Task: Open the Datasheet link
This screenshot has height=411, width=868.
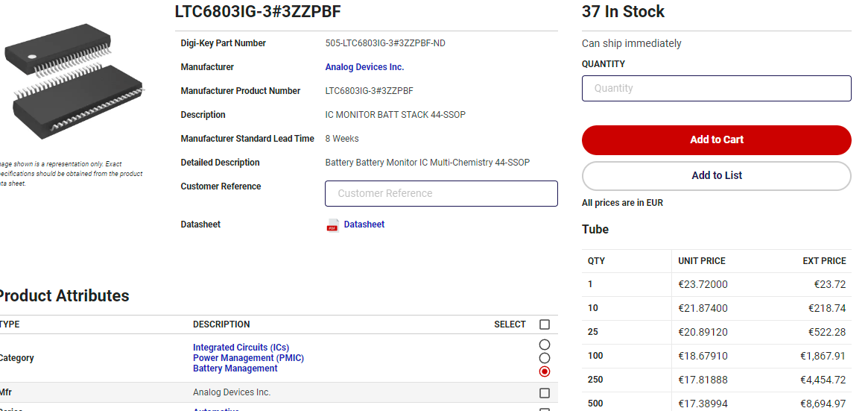Action: pyautogui.click(x=364, y=225)
